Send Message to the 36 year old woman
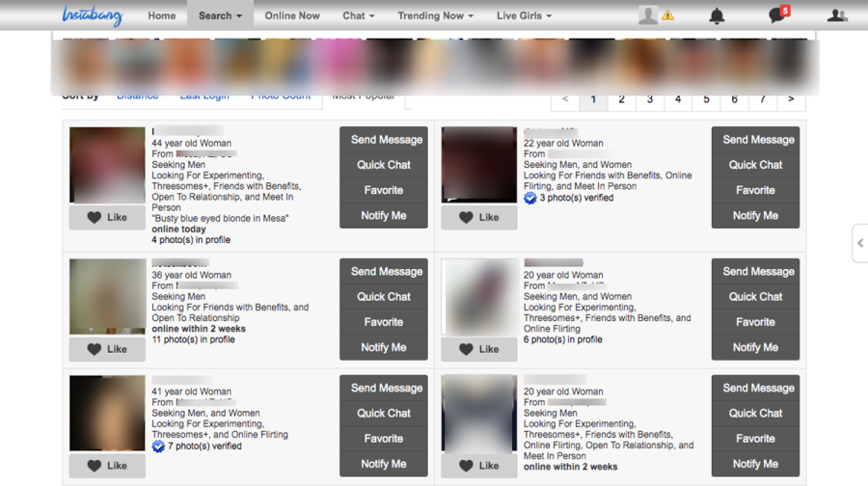Image resolution: width=868 pixels, height=486 pixels. 384,271
